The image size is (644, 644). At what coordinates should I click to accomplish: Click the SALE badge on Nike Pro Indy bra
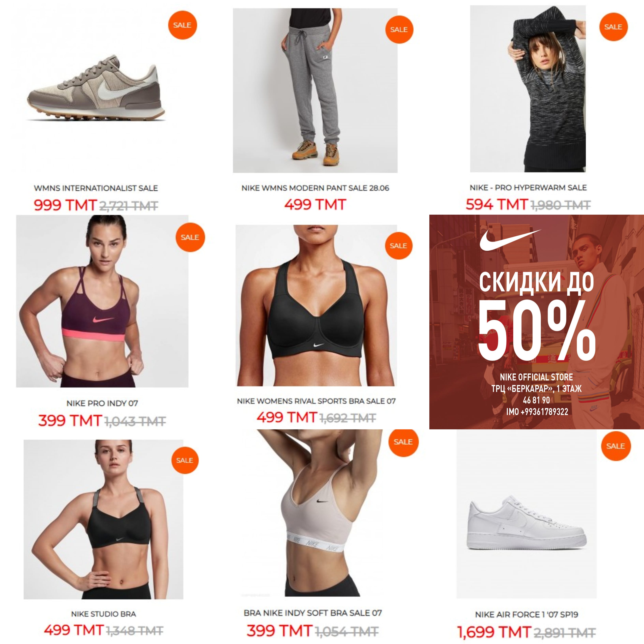coord(190,237)
